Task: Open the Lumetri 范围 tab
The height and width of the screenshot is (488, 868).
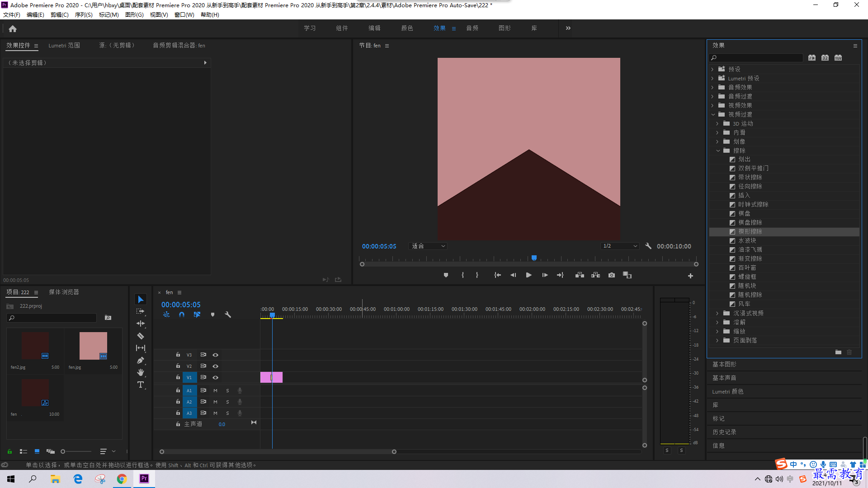Action: coord(64,45)
